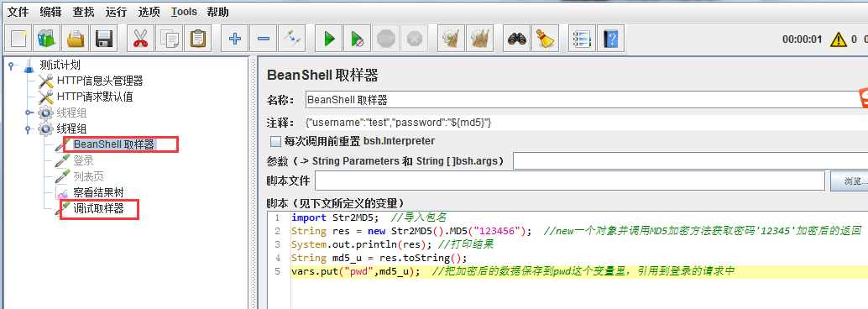Click the Shutdown test icon

pos(414,39)
